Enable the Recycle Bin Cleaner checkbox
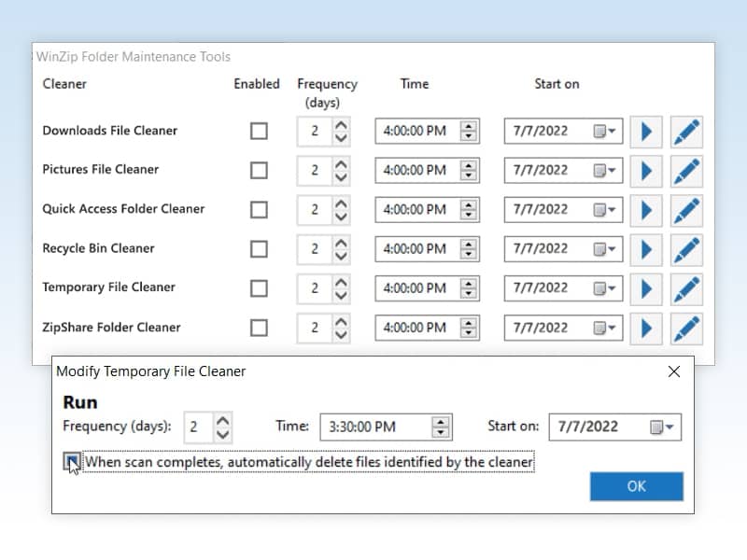Screen dimensions: 747x560 tap(258, 249)
